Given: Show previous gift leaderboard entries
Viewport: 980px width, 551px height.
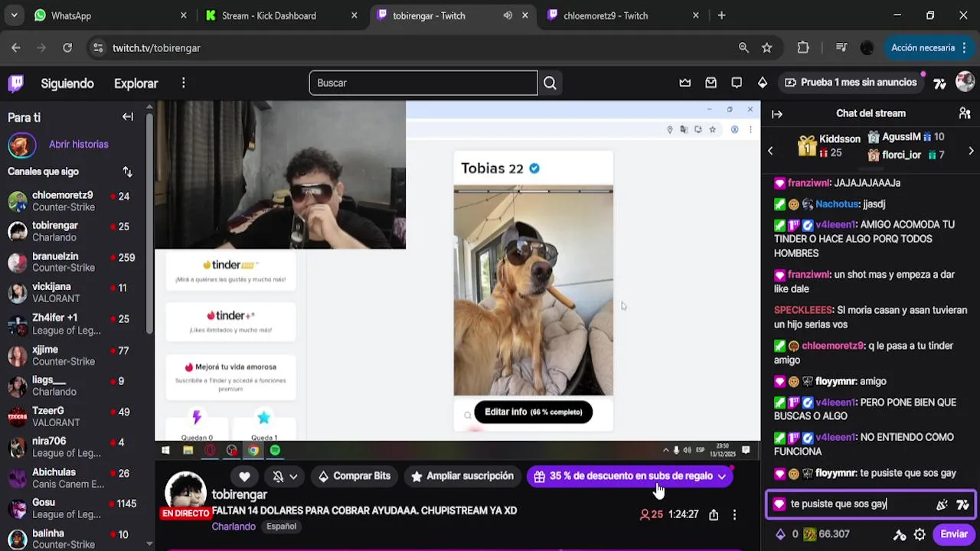Looking at the screenshot, I should point(770,151).
